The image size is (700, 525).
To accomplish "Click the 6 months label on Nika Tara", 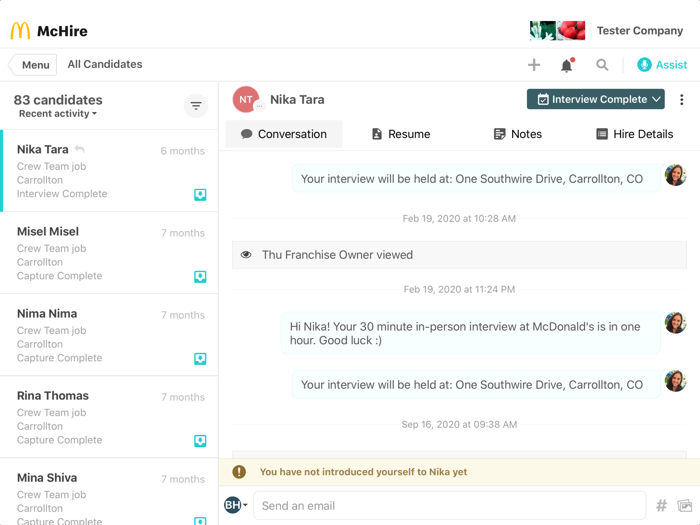I will point(183,151).
